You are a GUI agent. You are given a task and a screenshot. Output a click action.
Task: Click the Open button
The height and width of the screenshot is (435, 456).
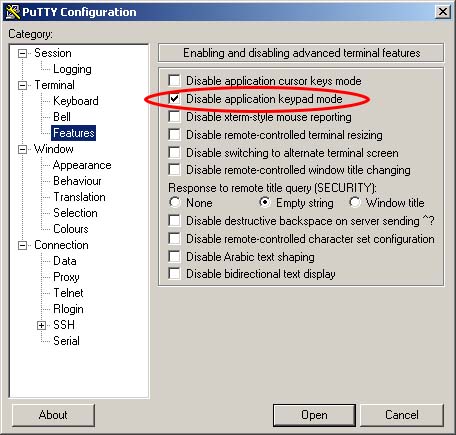(x=314, y=415)
